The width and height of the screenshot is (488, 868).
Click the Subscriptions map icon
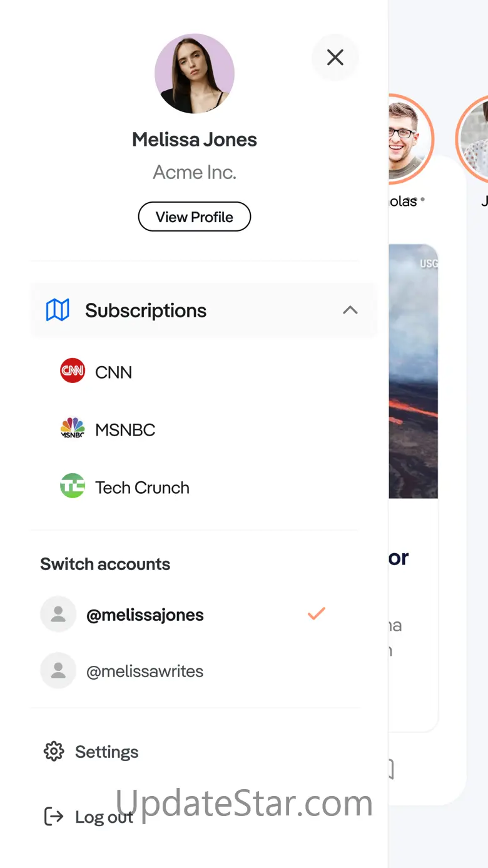(x=58, y=310)
